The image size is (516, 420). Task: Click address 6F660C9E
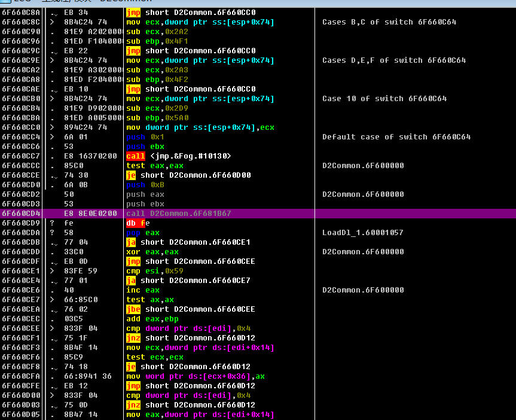(x=21, y=60)
